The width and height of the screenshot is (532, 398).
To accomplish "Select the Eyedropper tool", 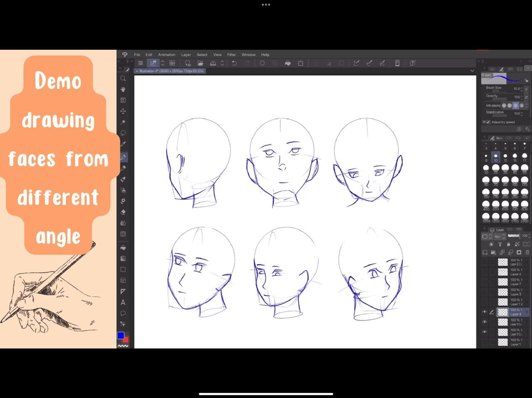I will point(123,143).
